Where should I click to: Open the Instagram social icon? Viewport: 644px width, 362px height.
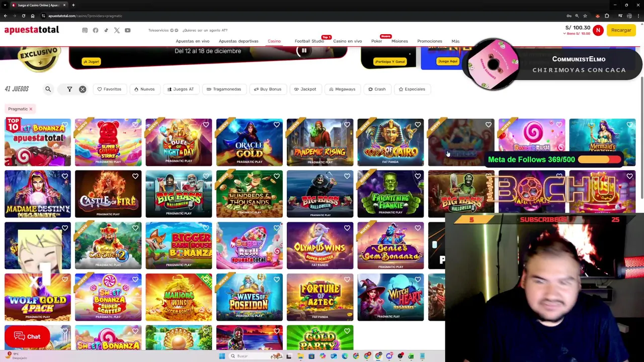[x=85, y=30]
